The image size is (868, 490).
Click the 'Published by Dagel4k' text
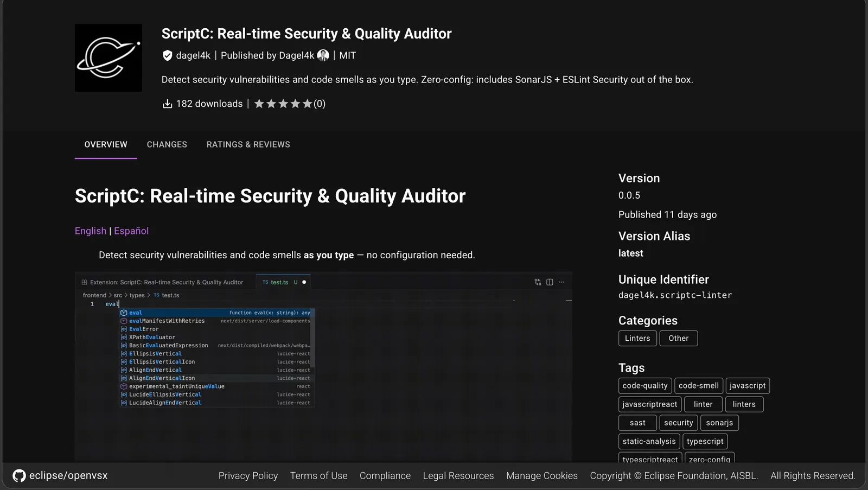pyautogui.click(x=267, y=55)
